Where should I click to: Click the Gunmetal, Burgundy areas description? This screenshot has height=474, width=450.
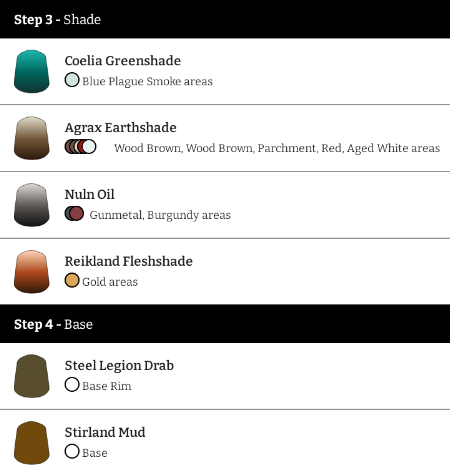click(160, 215)
